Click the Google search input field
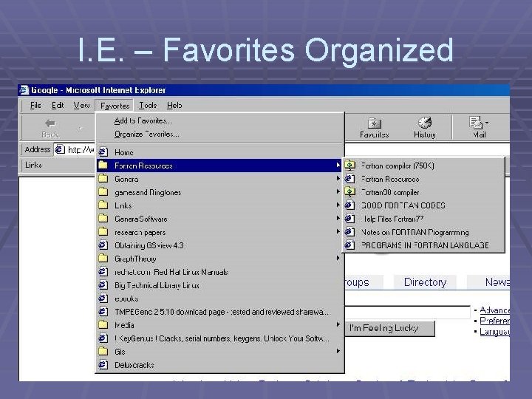Image resolution: width=532 pixels, height=399 pixels. pos(407,312)
